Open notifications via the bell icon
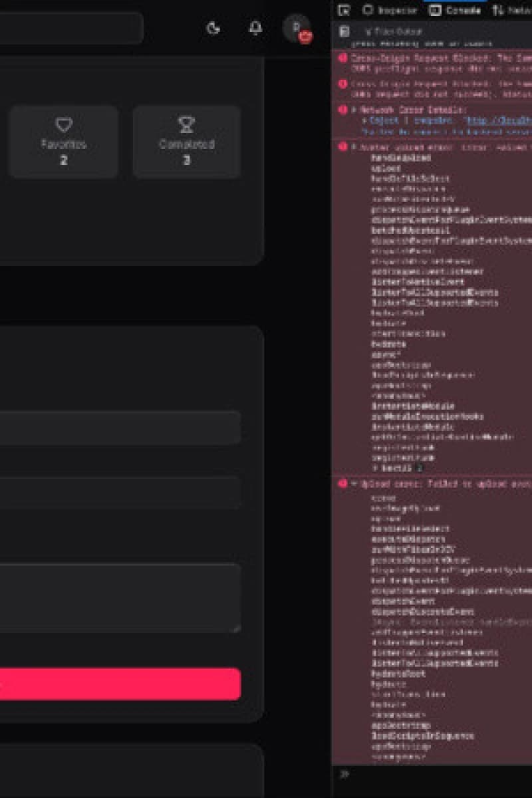This screenshot has width=532, height=798. pyautogui.click(x=255, y=28)
